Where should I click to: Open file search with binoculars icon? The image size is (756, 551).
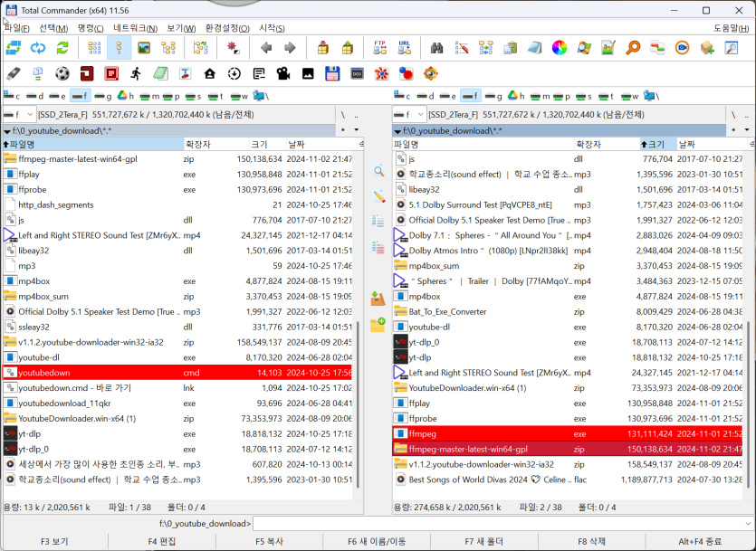coord(436,48)
